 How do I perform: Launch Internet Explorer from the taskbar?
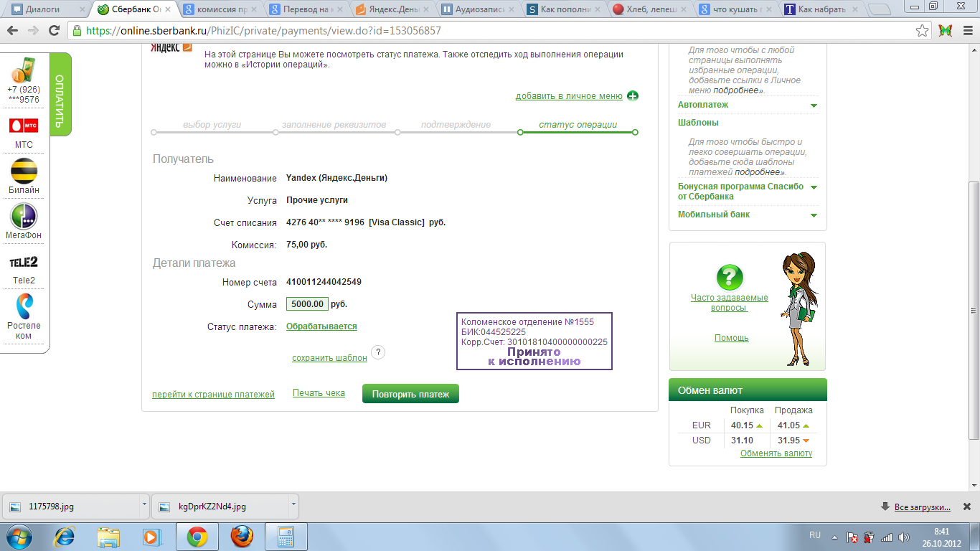tap(65, 537)
